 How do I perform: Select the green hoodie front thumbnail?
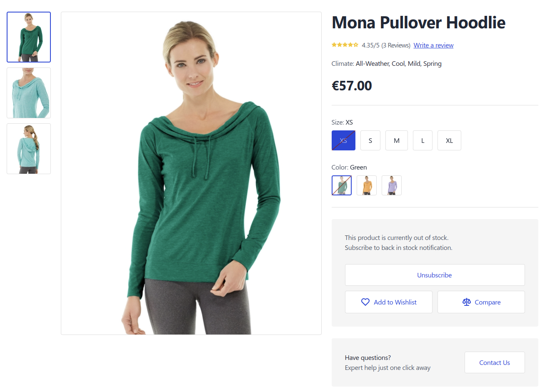pos(29,37)
